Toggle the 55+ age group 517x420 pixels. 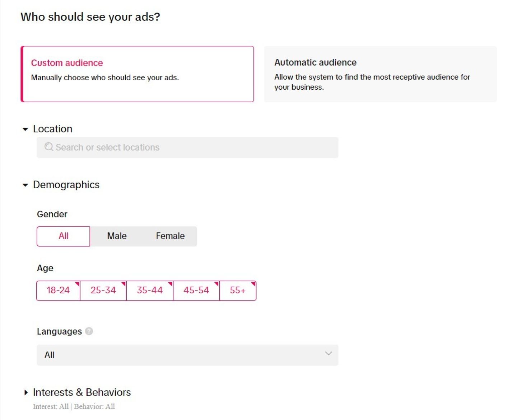[x=238, y=290]
